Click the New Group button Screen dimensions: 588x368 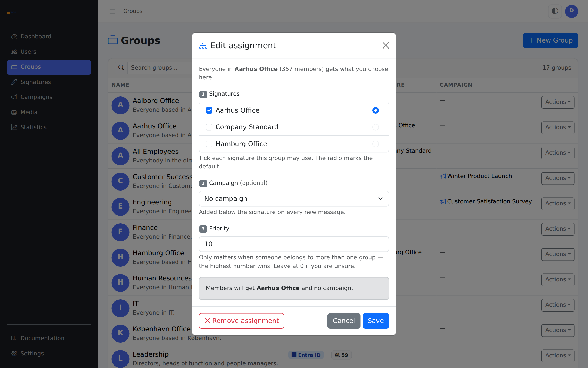point(550,40)
